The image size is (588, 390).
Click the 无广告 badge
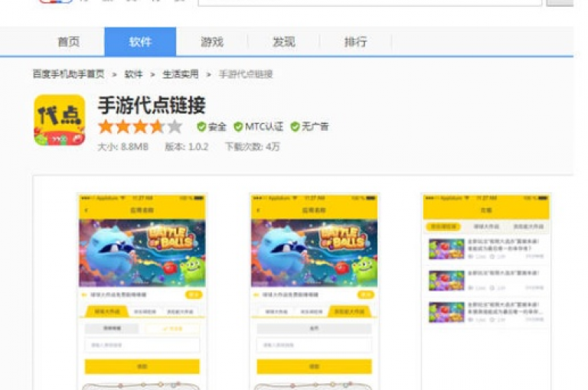pyautogui.click(x=310, y=127)
